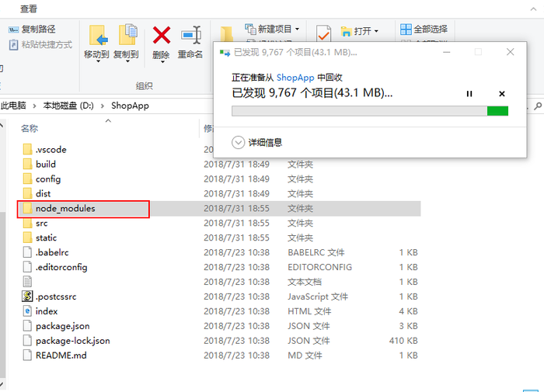The image size is (544, 392).
Task: Select the build folder
Action: point(45,164)
